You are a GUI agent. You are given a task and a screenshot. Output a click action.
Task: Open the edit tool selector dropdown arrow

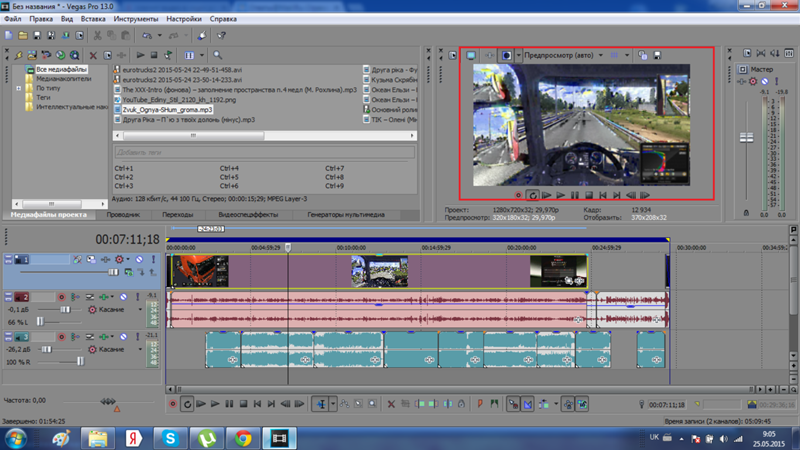click(333, 405)
